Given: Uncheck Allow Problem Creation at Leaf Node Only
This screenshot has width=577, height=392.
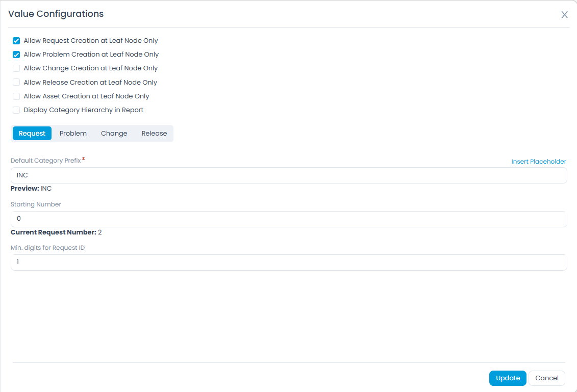Looking at the screenshot, I should click(x=16, y=54).
